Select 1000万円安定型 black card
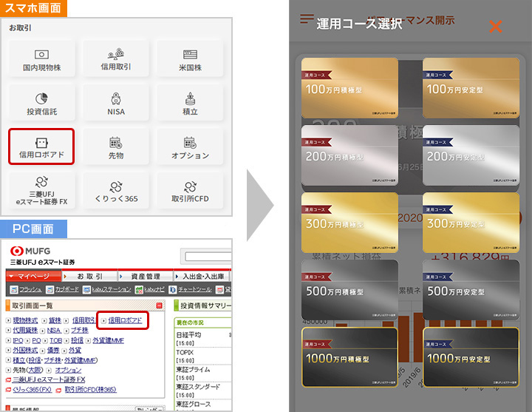Screen dimensions: 532x412 tap(471, 357)
